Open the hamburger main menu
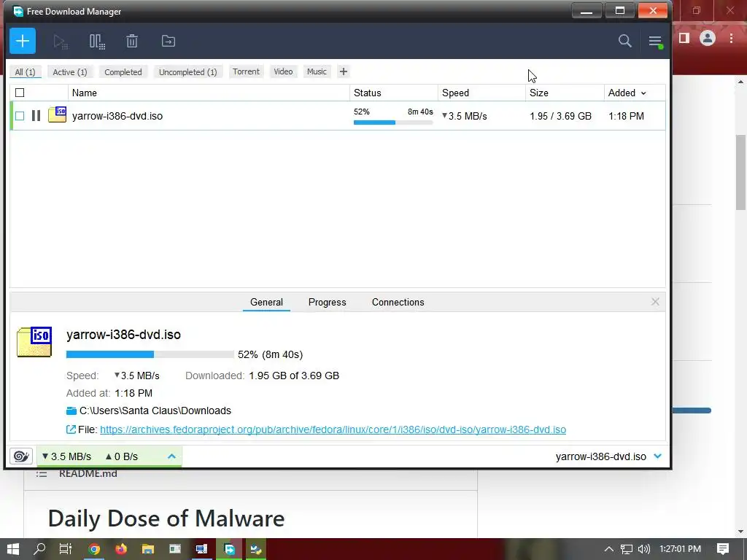747x560 pixels. tap(656, 42)
